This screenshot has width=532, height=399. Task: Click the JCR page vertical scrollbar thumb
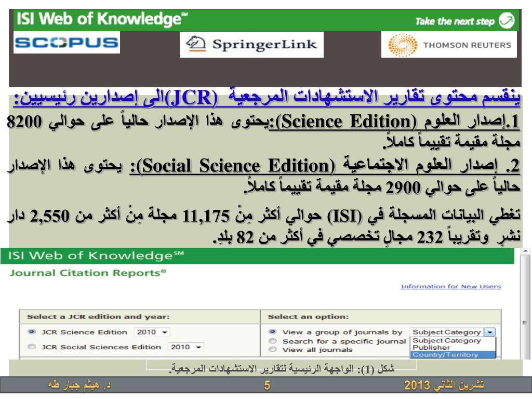(x=525, y=322)
